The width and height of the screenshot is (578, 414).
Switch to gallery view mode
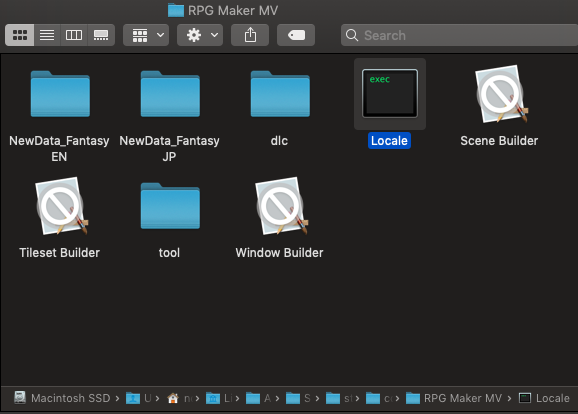click(x=101, y=35)
